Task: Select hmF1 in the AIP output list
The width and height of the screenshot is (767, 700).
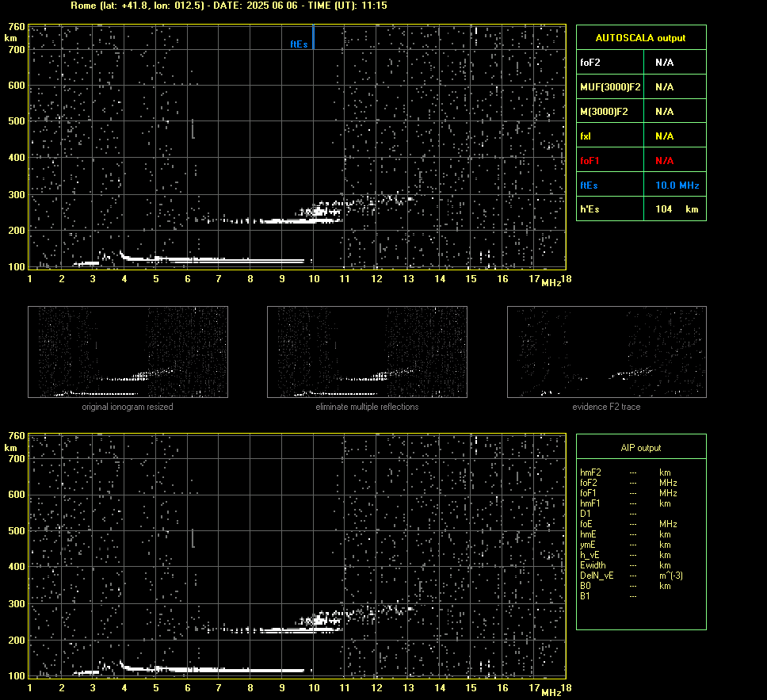Action: pyautogui.click(x=590, y=503)
